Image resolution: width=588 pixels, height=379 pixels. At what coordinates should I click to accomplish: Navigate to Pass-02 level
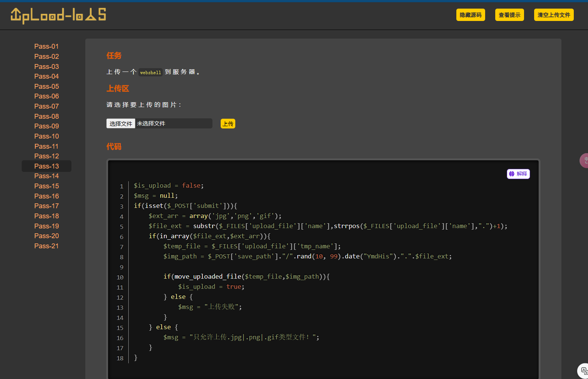(46, 57)
